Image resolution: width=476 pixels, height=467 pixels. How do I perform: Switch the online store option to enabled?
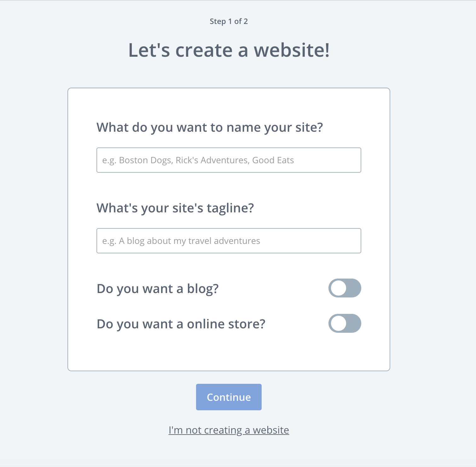[345, 323]
